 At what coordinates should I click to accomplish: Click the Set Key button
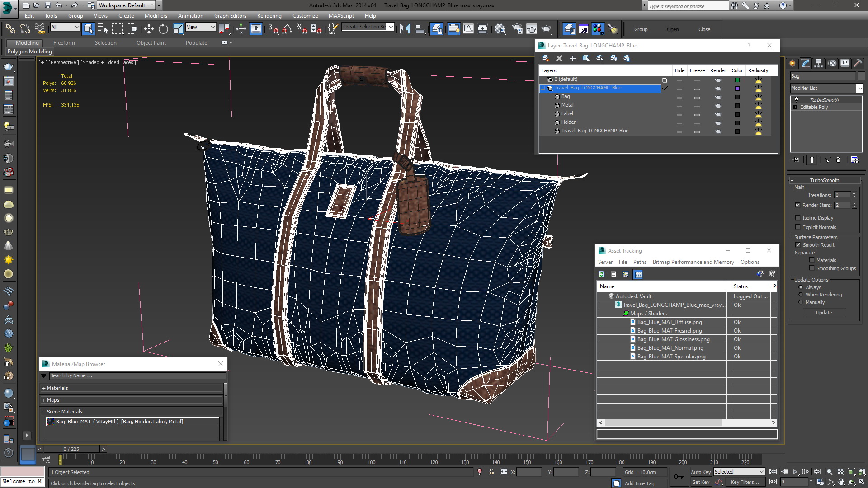(x=700, y=482)
